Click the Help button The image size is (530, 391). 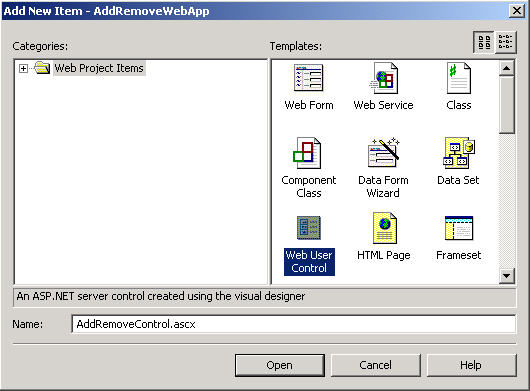tap(471, 365)
